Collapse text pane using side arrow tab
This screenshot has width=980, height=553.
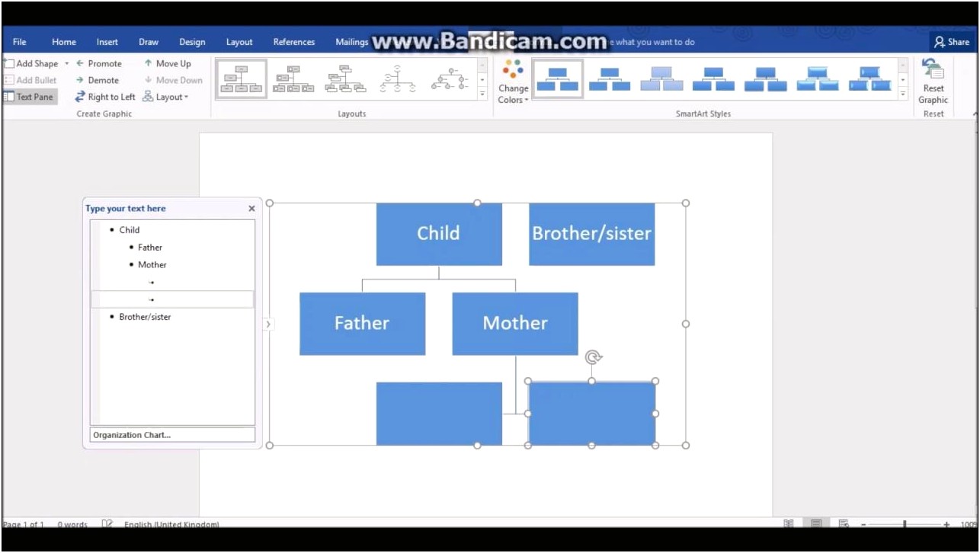[267, 324]
